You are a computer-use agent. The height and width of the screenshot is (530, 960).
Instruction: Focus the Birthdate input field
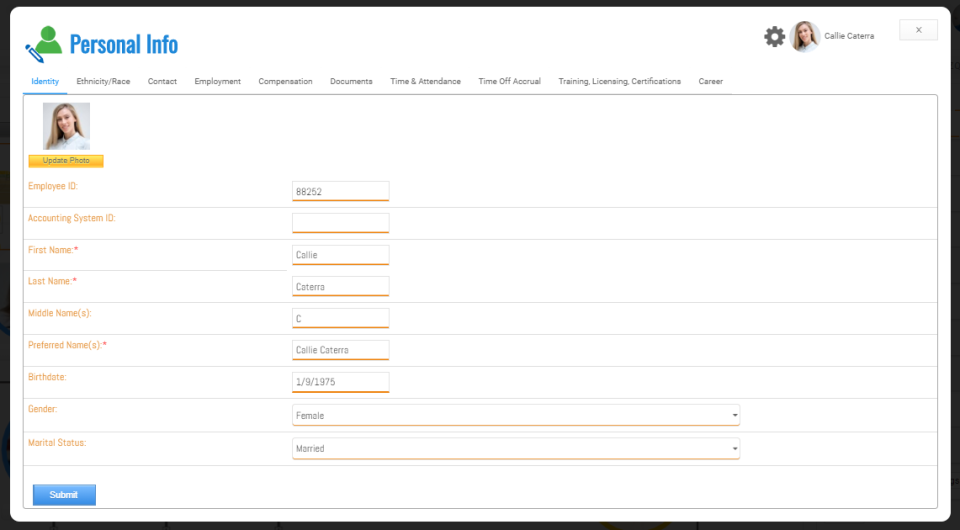point(340,382)
